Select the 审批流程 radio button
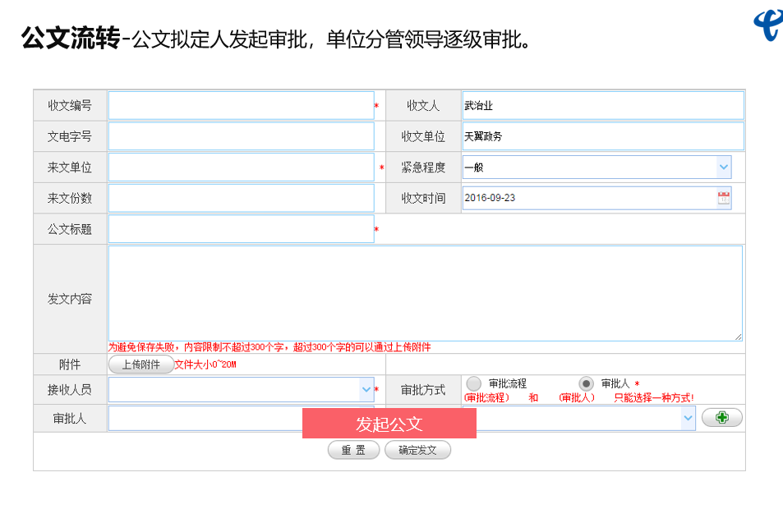This screenshot has height=532, width=783. 474,383
